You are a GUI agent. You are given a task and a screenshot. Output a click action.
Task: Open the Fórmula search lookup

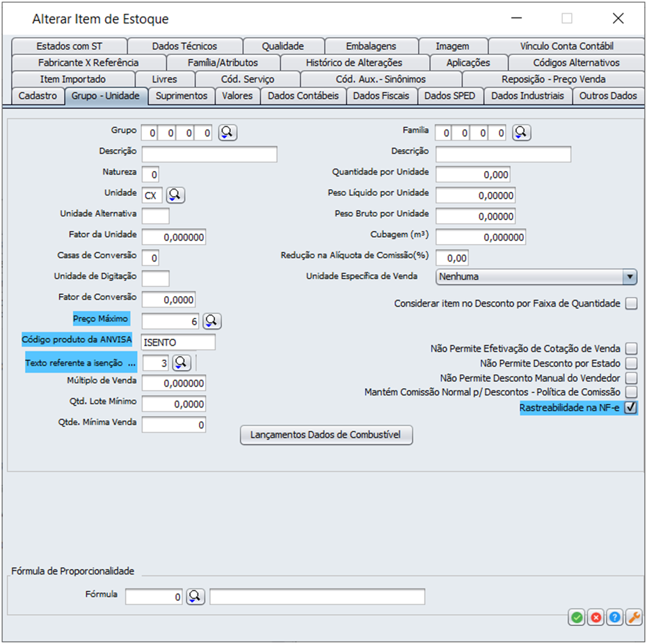(x=195, y=597)
